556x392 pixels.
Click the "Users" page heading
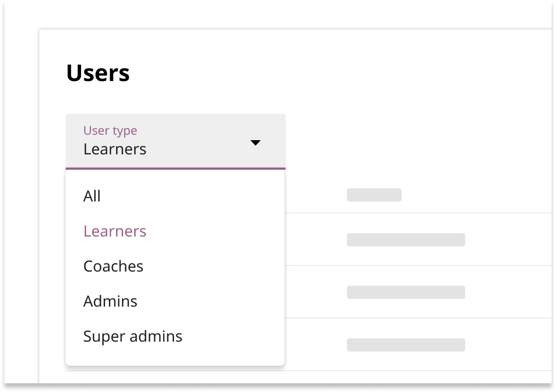(x=98, y=73)
